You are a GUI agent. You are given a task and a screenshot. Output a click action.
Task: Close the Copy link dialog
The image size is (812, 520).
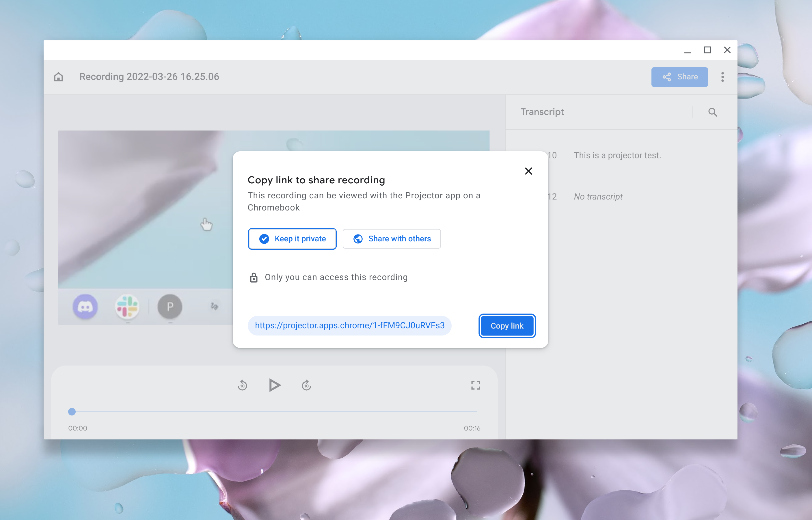coord(528,171)
